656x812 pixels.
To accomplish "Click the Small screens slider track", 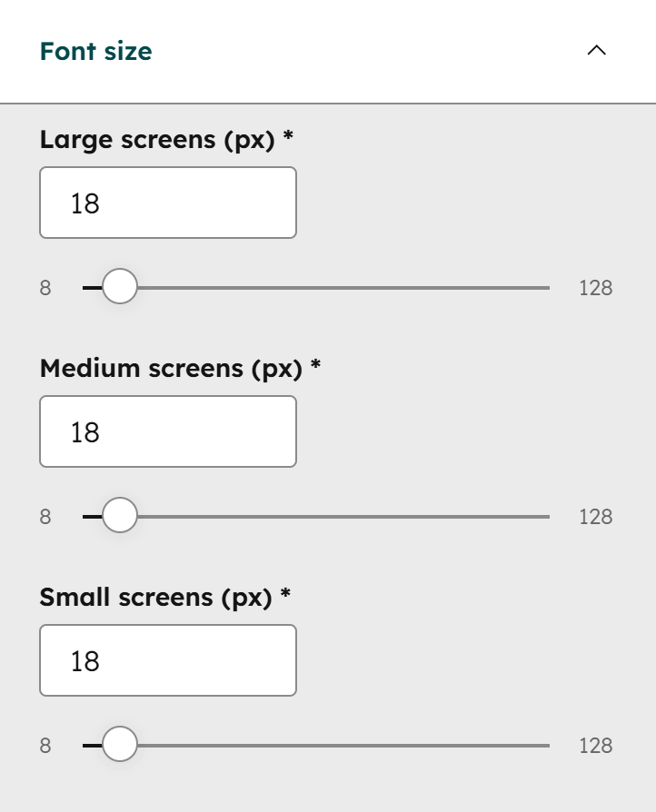I will click(x=345, y=745).
